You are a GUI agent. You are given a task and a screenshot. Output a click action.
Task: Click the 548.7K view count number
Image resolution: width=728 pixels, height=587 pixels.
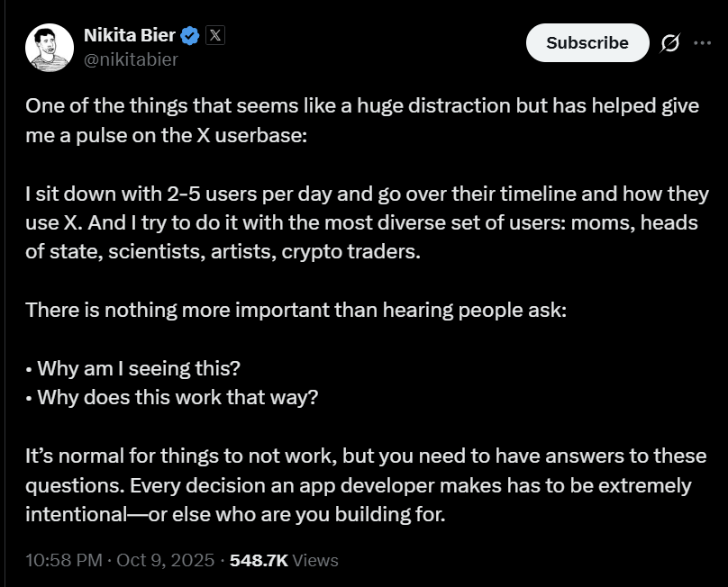point(259,560)
